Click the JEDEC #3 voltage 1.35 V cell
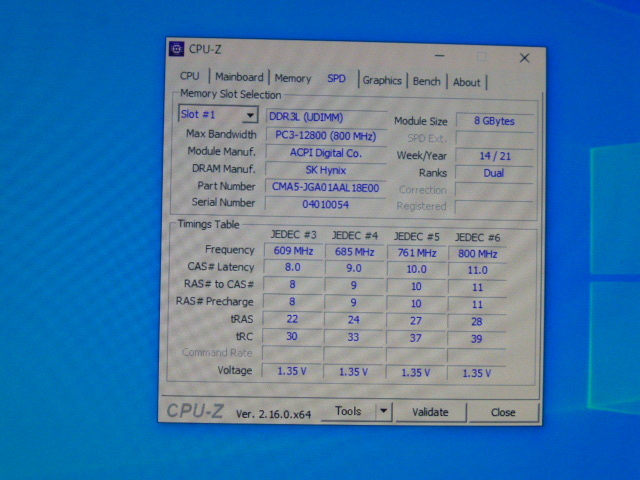 point(292,371)
